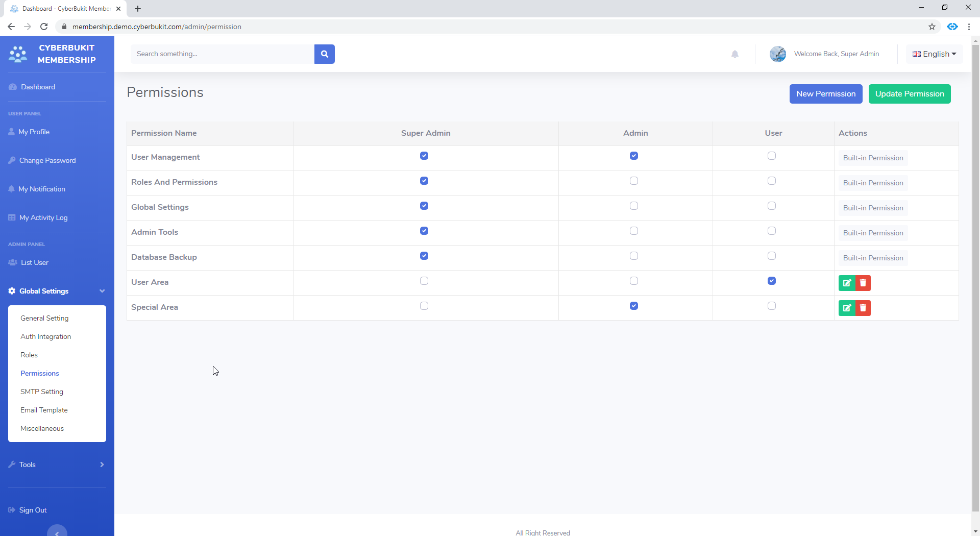
Task: Click the New Permission button
Action: click(x=825, y=94)
